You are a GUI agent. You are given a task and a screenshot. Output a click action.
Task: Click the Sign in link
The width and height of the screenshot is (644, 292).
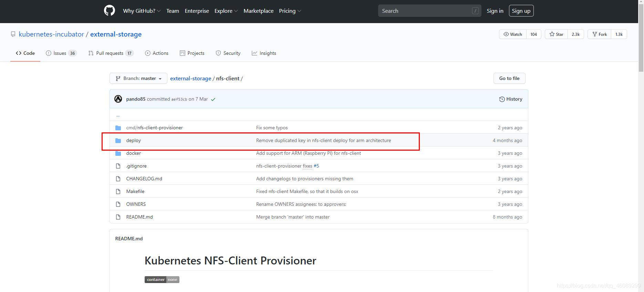(x=495, y=11)
